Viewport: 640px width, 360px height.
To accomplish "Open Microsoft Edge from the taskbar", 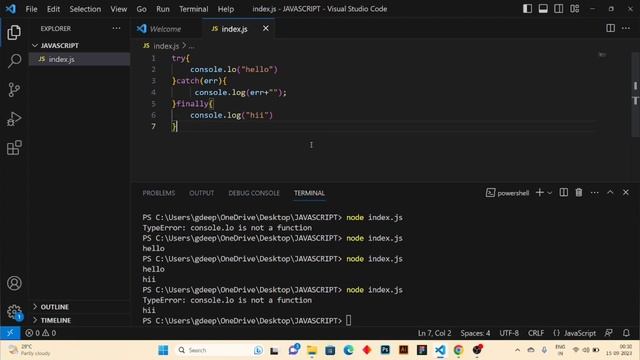I will click(x=348, y=350).
